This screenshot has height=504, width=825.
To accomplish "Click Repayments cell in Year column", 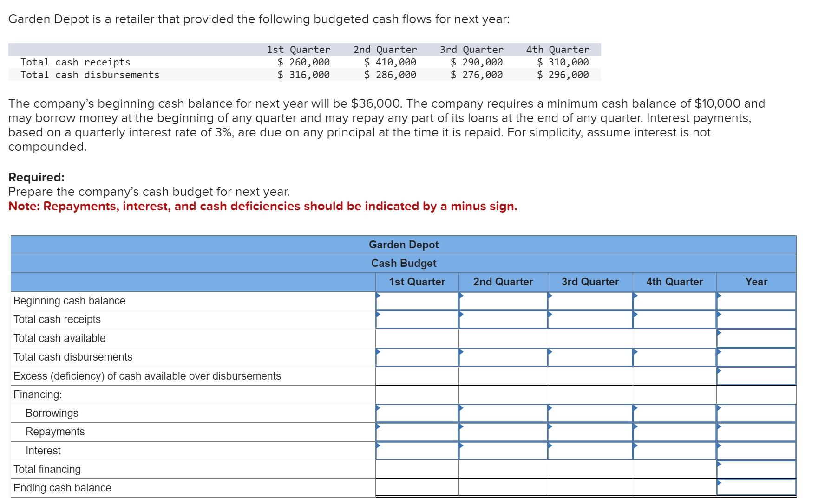I will click(756, 432).
